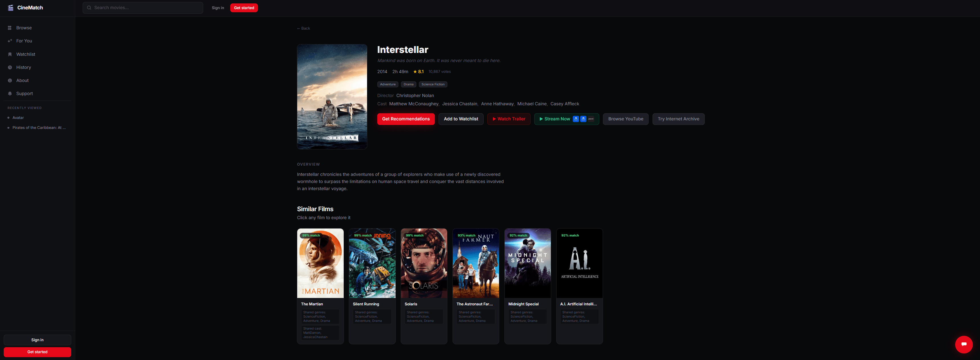Image resolution: width=980 pixels, height=360 pixels.
Task: Select the Science Fiction genre tag
Action: click(x=433, y=84)
